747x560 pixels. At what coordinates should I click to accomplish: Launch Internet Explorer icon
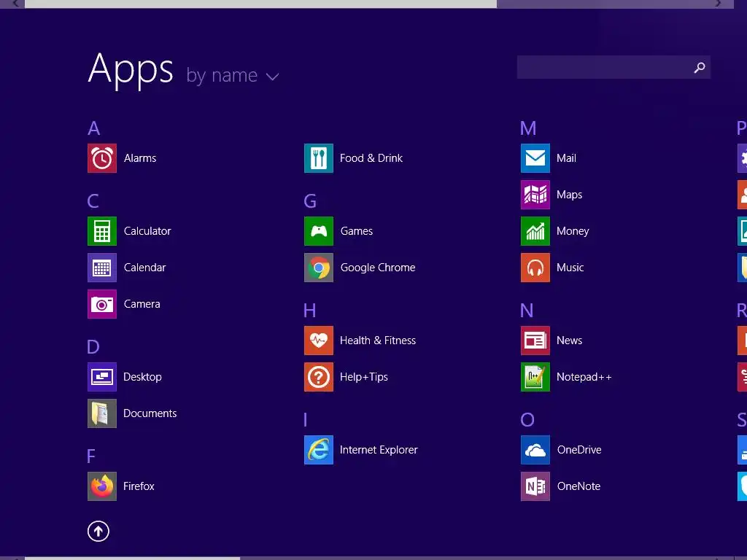point(319,449)
